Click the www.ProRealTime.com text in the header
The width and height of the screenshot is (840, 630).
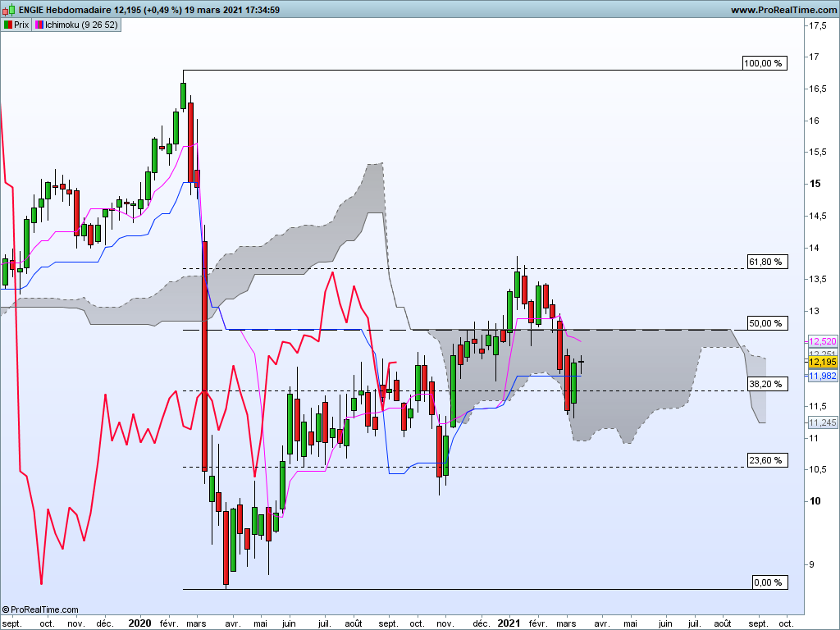[x=783, y=10]
